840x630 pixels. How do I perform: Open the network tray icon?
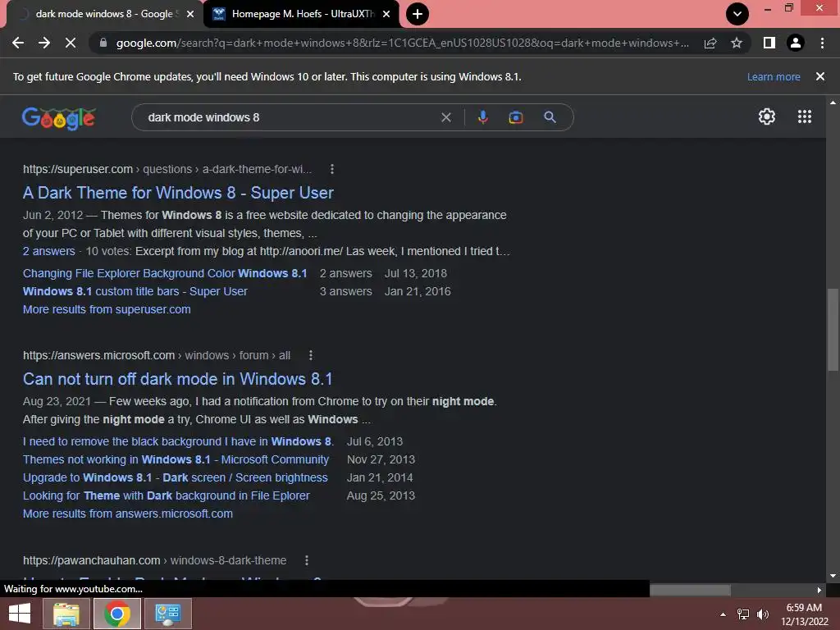point(743,614)
